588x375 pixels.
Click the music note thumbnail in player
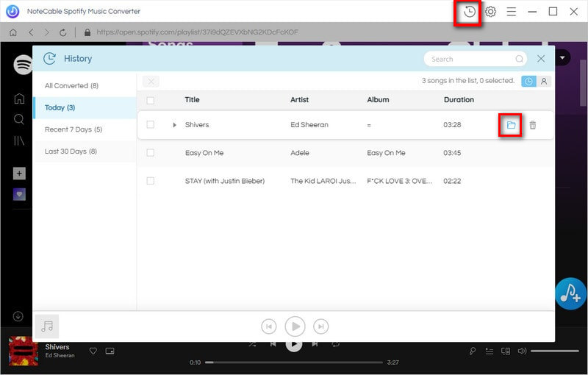pyautogui.click(x=47, y=326)
